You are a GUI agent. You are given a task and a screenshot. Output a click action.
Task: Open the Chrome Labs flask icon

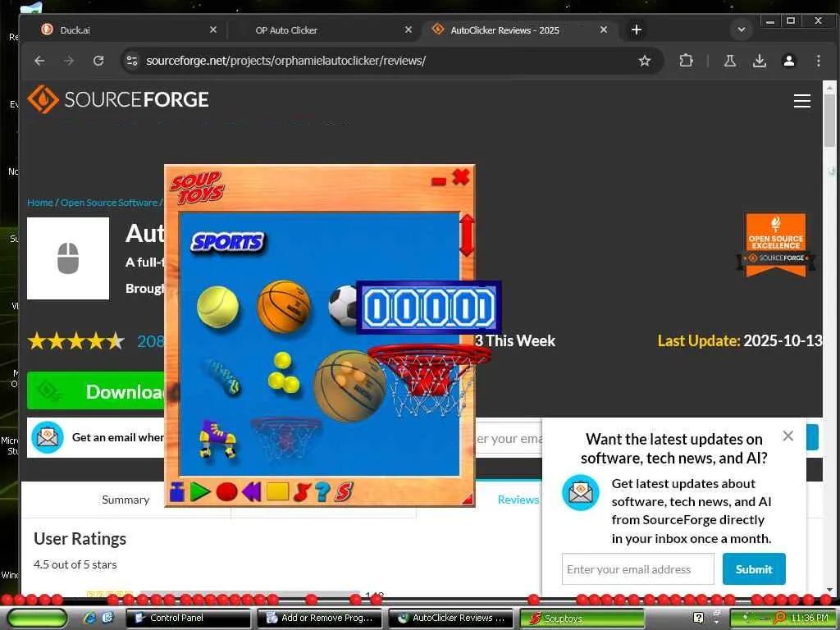729,61
